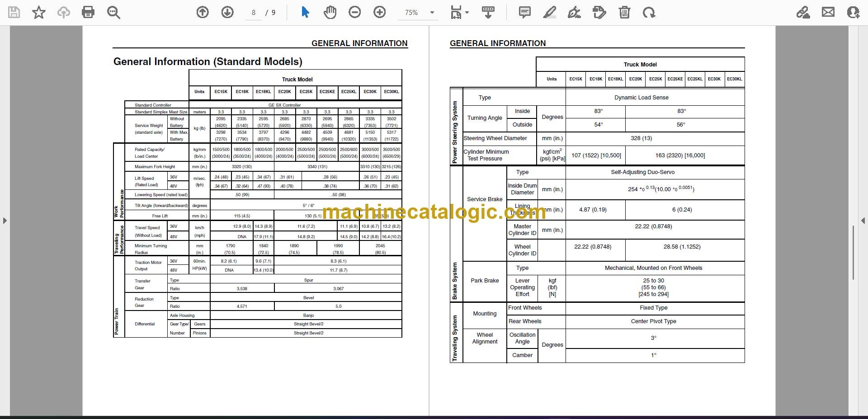Image resolution: width=868 pixels, height=419 pixels.
Task: Upload the file to cloud storage
Action: pyautogui.click(x=63, y=12)
